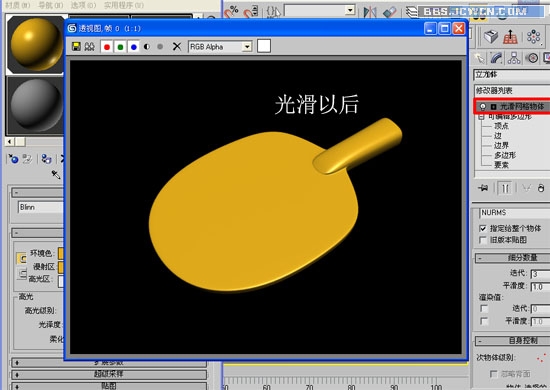
Task: Click the Align tool icon
Action: coord(389,12)
